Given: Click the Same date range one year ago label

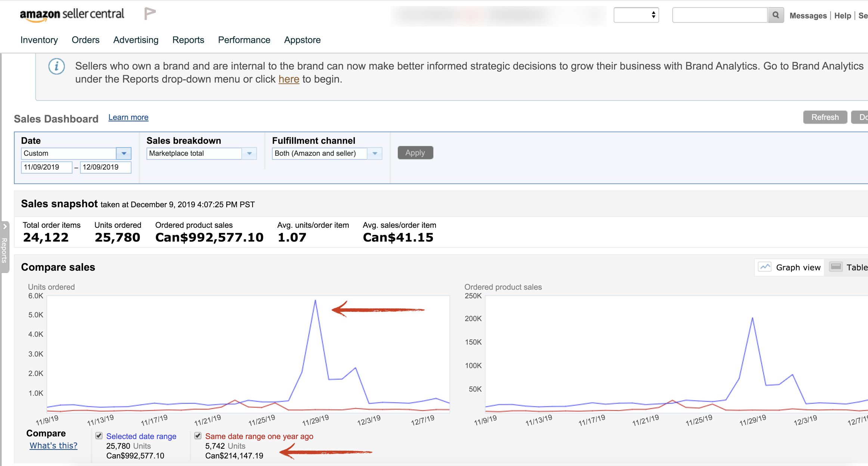Looking at the screenshot, I should click(259, 436).
